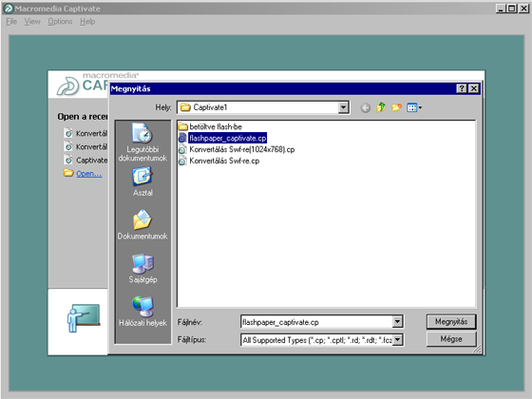Select Asztal in the places bar
This screenshot has width=532, height=399.
(x=142, y=181)
